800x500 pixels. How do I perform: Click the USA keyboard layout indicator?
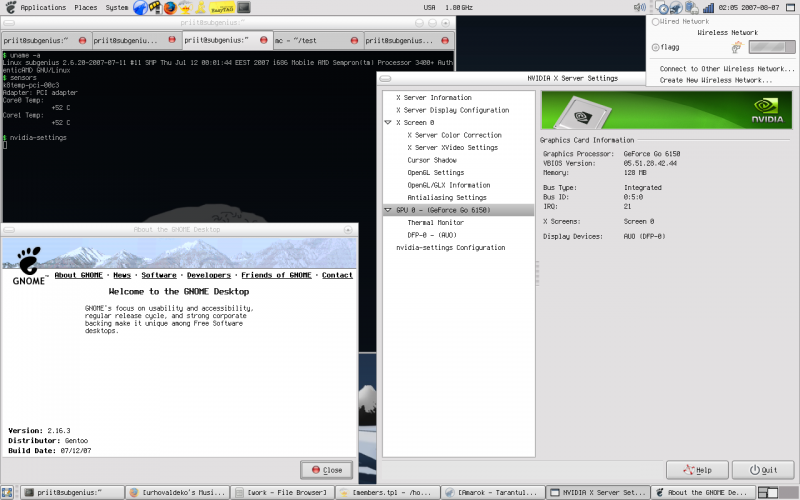(x=429, y=8)
